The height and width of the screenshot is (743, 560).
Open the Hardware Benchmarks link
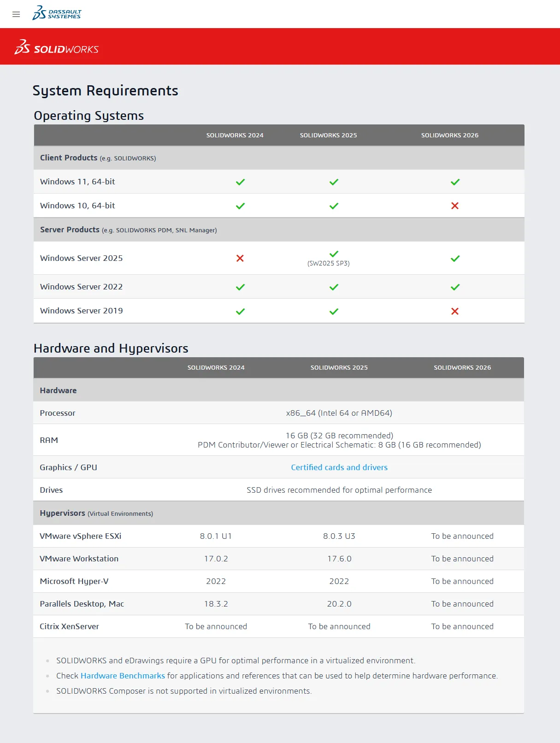tap(123, 676)
